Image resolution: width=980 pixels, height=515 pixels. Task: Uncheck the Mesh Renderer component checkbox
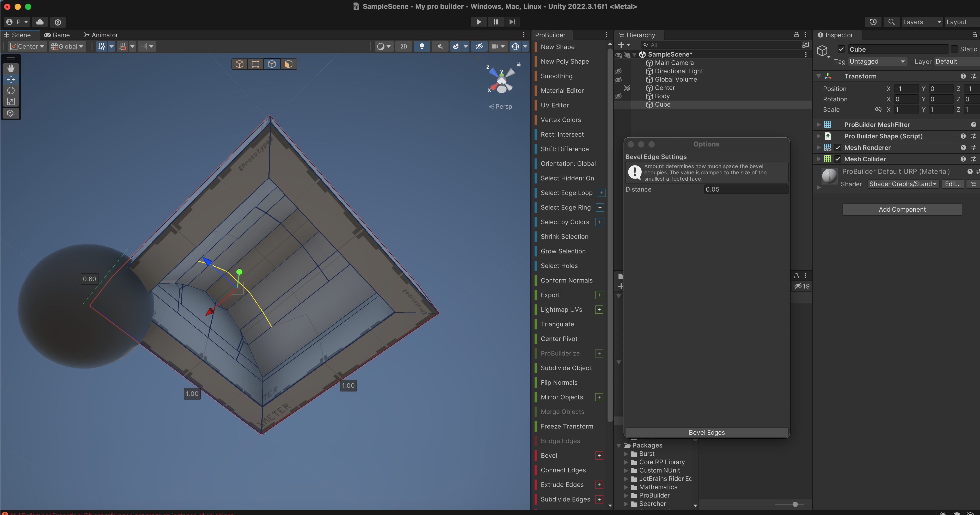tap(837, 148)
